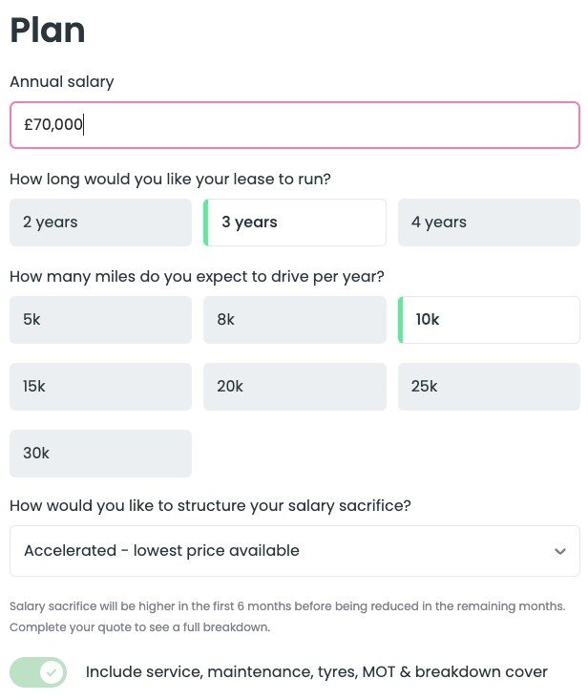Viewport: 588px width, 700px height.
Task: Click the 'Annual salary' field label
Action: pyautogui.click(x=61, y=82)
